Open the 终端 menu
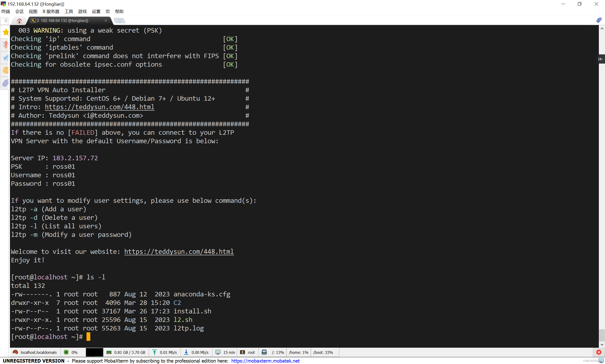 (x=6, y=12)
